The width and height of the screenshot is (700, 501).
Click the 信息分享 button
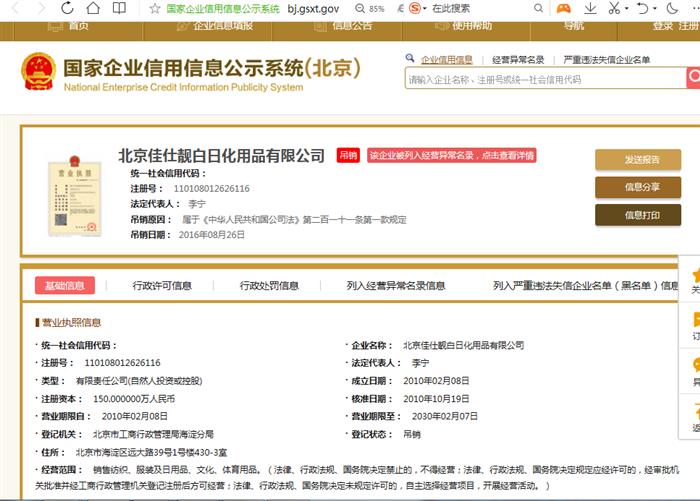pyautogui.click(x=638, y=187)
